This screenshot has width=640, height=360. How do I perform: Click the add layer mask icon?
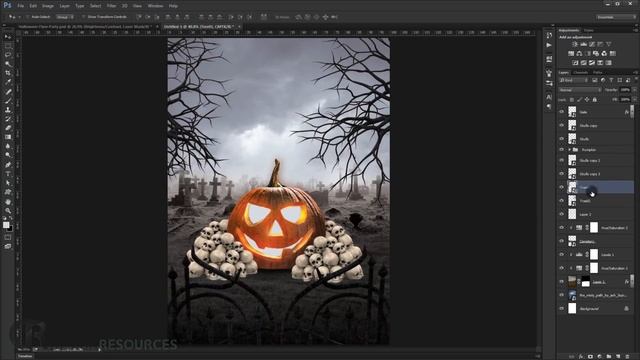590,356
